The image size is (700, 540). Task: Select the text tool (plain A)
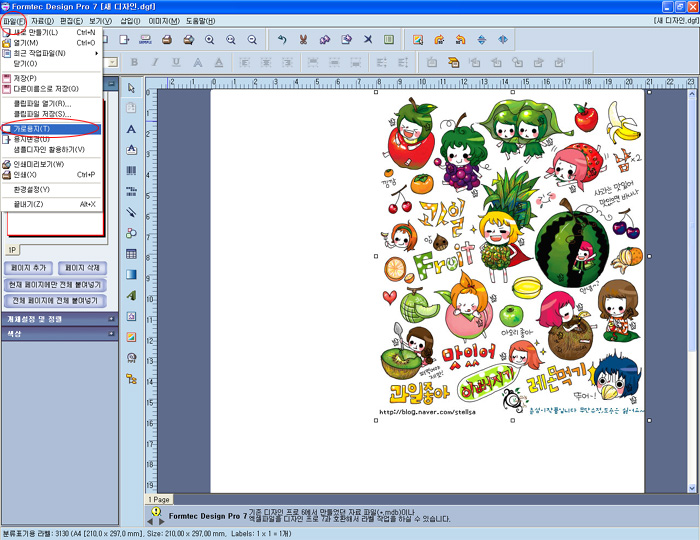click(131, 129)
